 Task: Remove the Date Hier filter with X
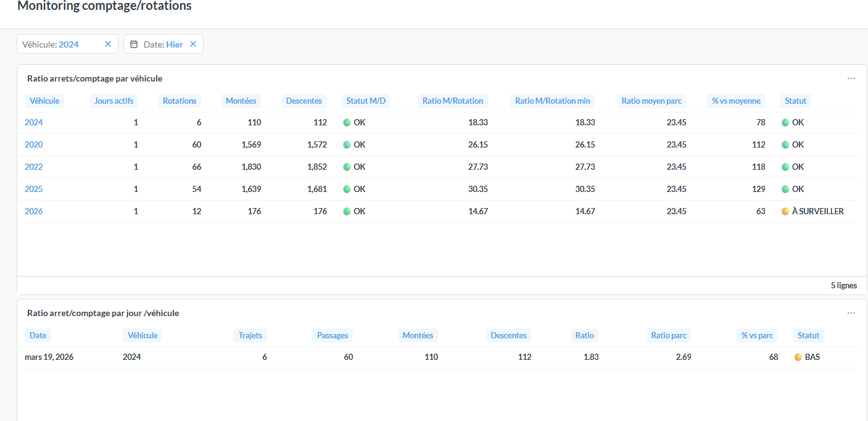[193, 44]
